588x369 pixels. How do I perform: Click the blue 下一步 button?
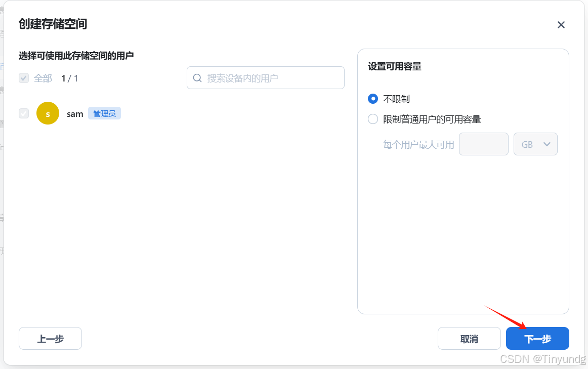(x=537, y=338)
